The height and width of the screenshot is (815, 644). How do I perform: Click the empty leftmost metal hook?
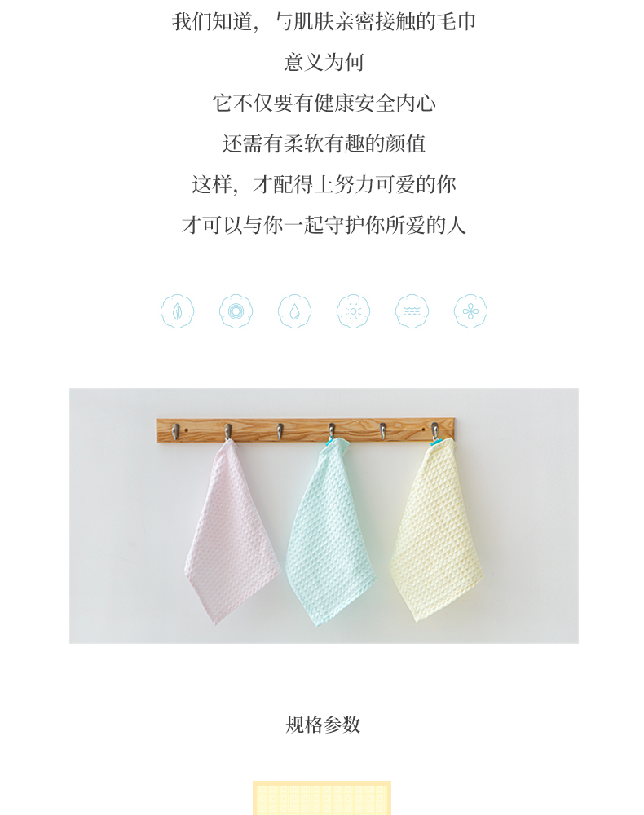(176, 431)
